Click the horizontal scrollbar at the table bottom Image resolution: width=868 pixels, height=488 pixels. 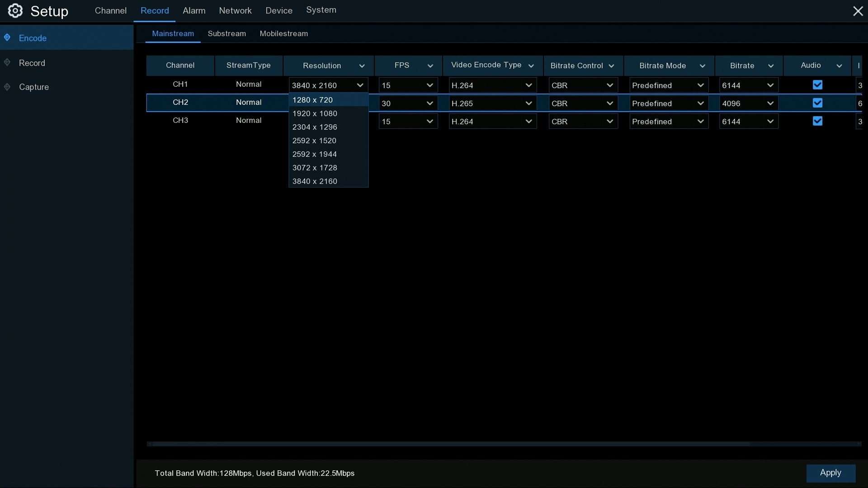[452, 444]
